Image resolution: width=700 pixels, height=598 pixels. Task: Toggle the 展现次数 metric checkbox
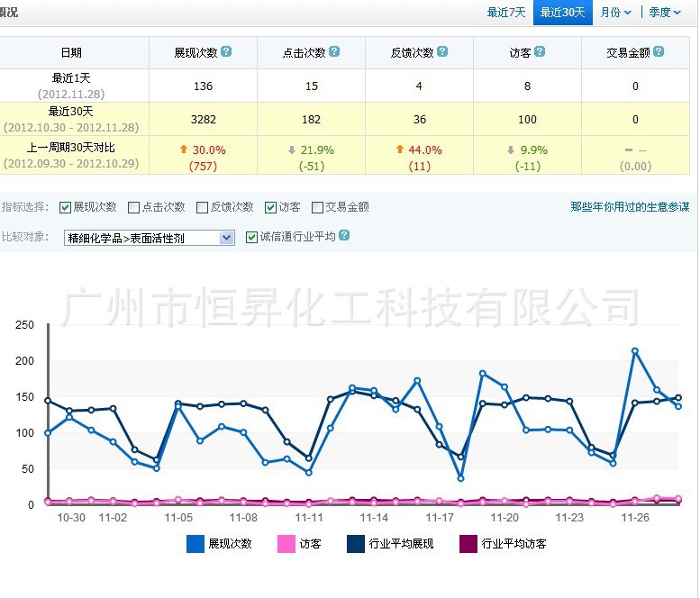(65, 207)
